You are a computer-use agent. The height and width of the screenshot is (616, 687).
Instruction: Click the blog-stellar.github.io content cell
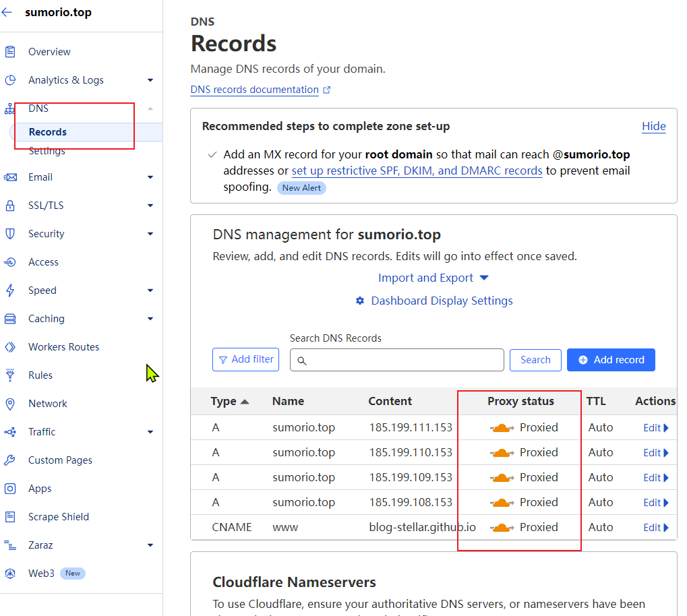(x=422, y=528)
